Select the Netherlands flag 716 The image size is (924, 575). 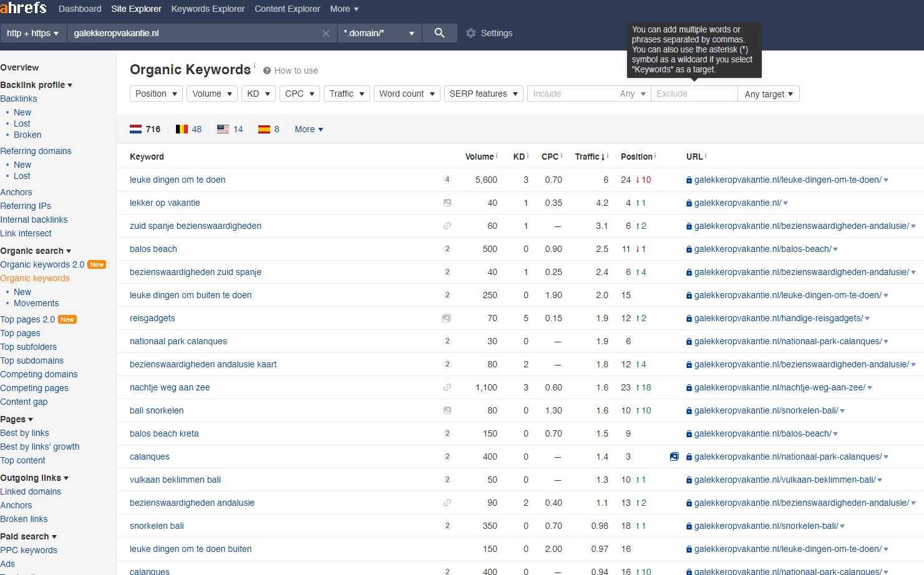(145, 129)
